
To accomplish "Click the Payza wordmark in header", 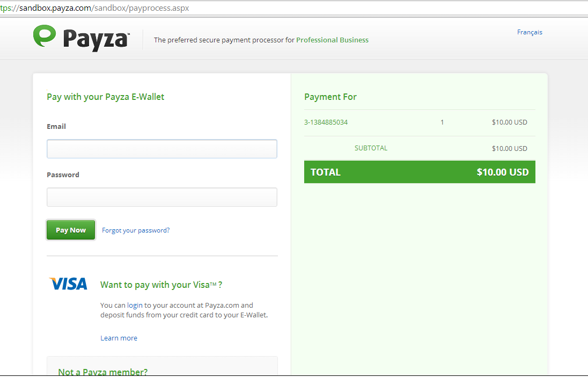I will click(97, 40).
